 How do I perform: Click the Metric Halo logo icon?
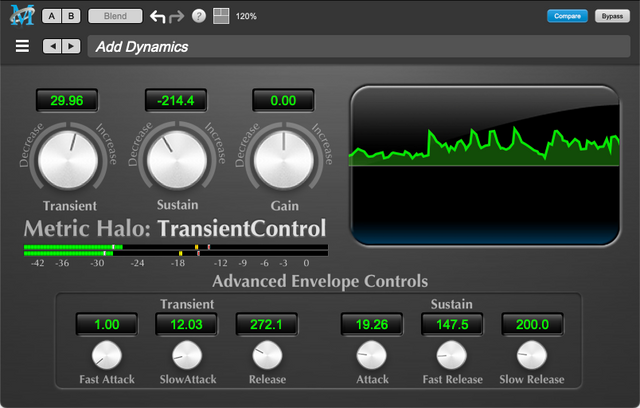point(20,16)
